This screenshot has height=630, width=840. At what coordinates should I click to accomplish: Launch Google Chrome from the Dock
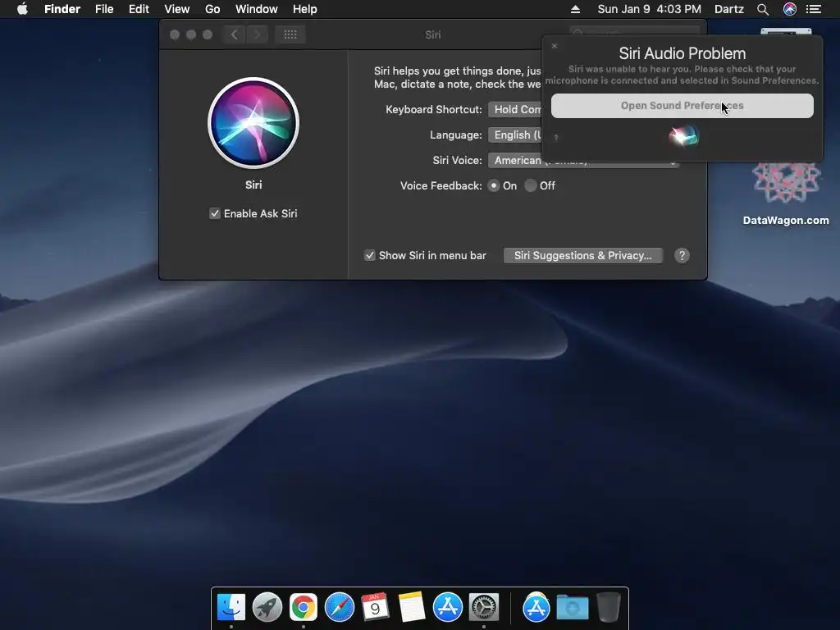[304, 607]
